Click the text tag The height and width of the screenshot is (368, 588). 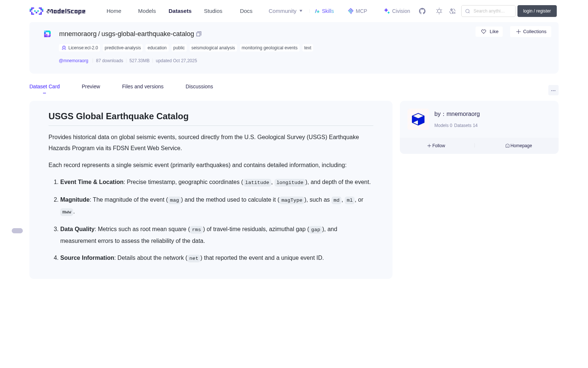point(308,48)
